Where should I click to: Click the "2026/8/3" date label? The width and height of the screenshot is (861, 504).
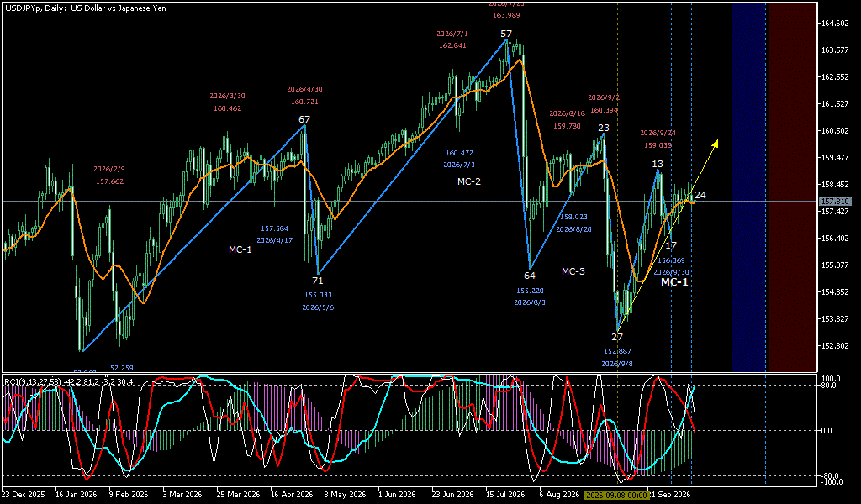click(530, 302)
